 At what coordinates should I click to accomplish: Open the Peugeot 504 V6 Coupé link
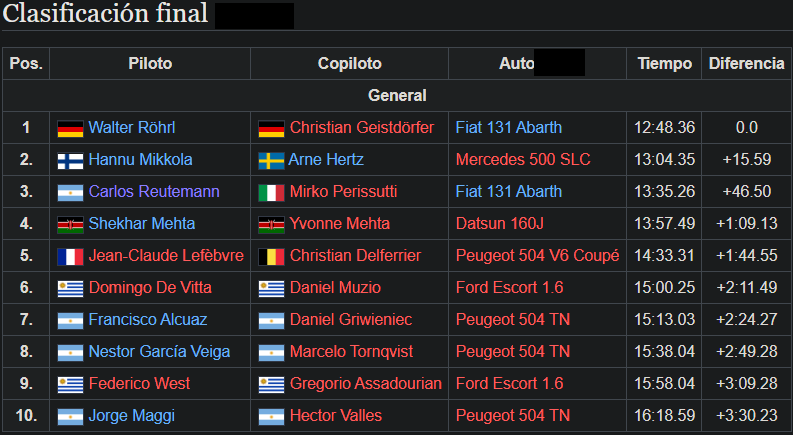(x=537, y=256)
